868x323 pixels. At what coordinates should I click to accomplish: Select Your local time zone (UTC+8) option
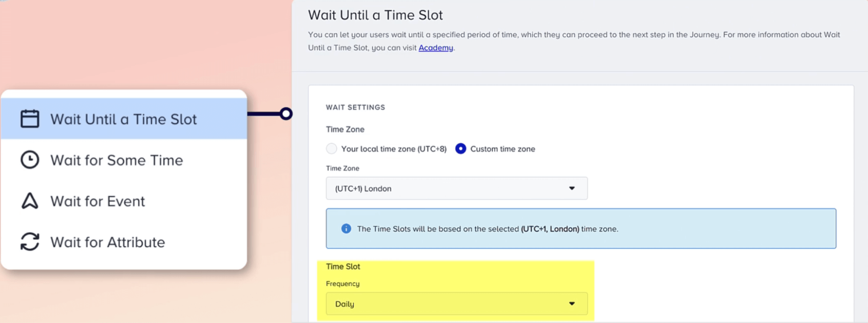pos(331,148)
